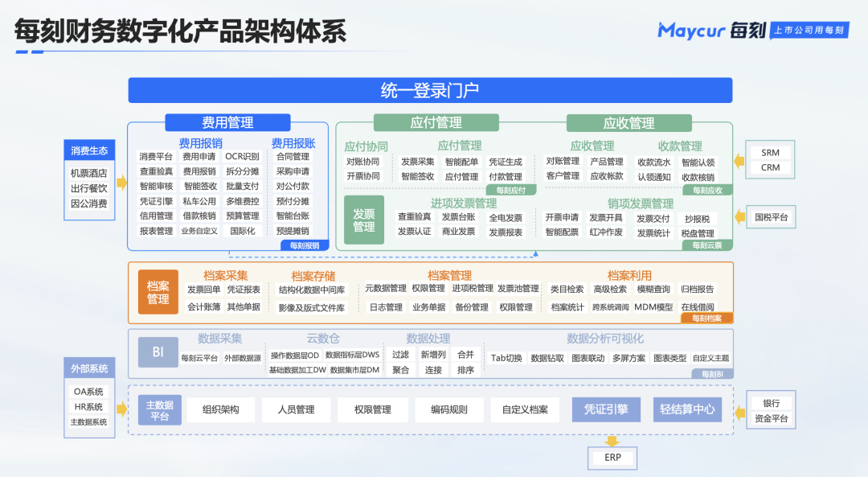Select the 发票认证 cell
Image resolution: width=868 pixels, height=477 pixels.
[x=414, y=232]
